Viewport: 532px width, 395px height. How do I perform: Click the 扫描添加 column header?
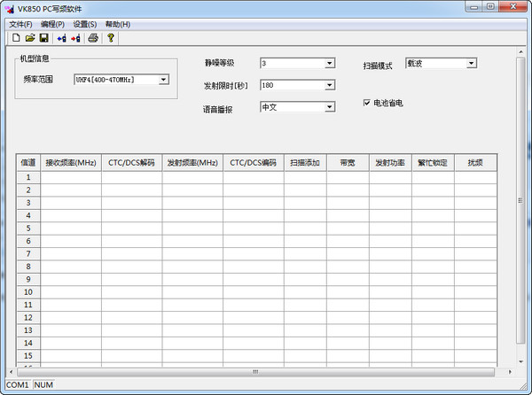(305, 163)
